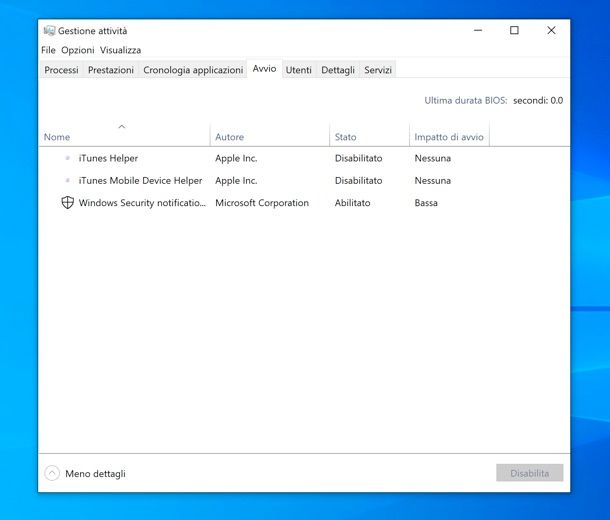The height and width of the screenshot is (520, 610).
Task: Click the Bassa impact value
Action: (426, 203)
